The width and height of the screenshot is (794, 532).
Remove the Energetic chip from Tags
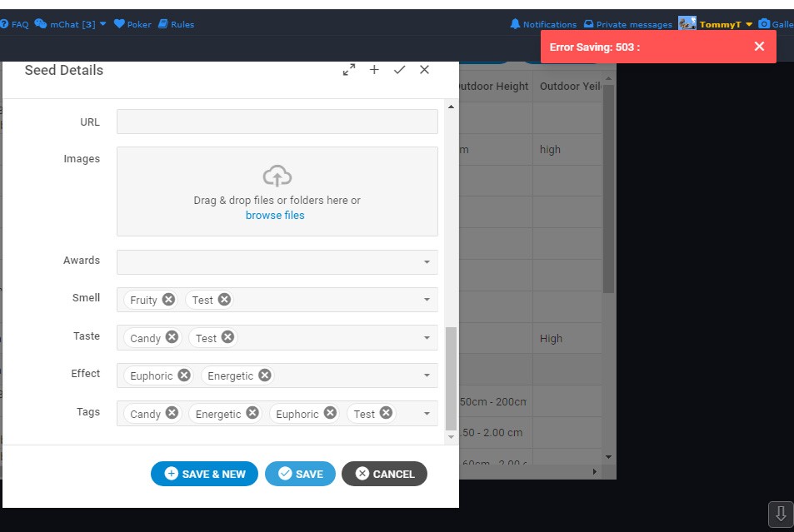point(252,413)
